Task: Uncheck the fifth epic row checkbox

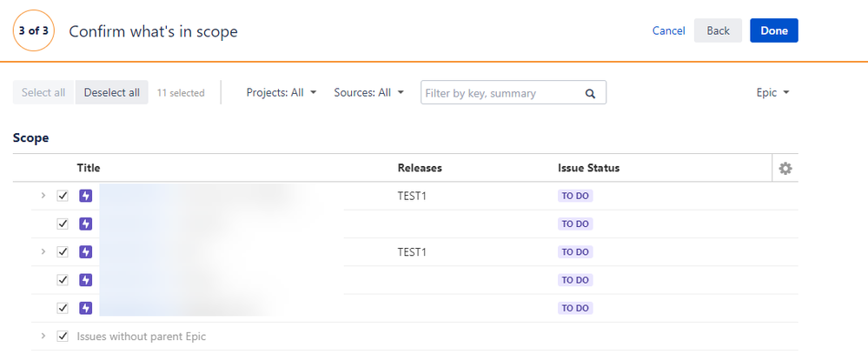Action: pos(63,308)
